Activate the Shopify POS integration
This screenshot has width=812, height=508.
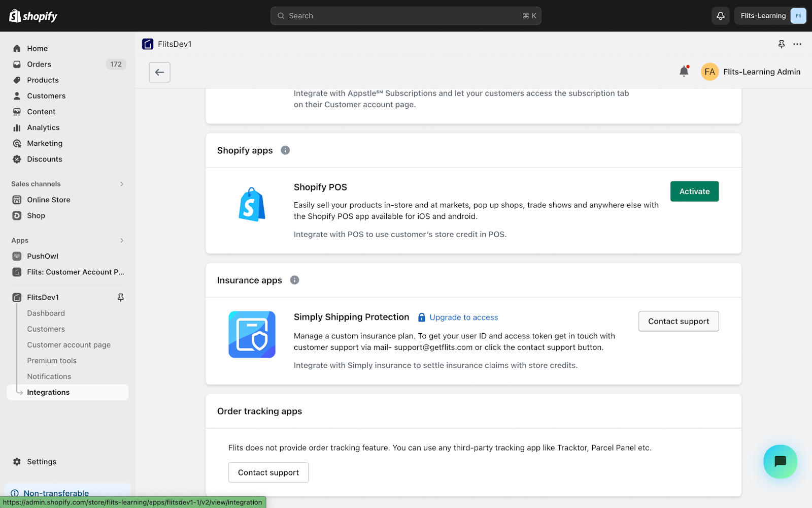point(694,192)
